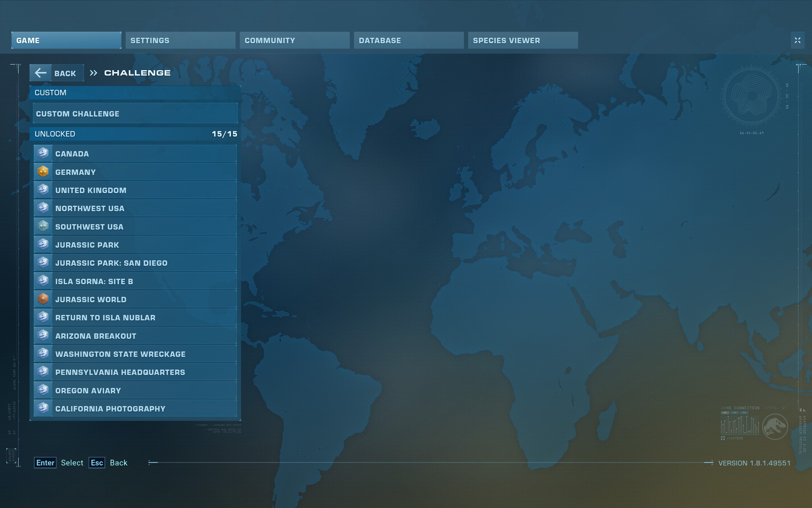Click the Canada challenge medal icon

(x=43, y=154)
